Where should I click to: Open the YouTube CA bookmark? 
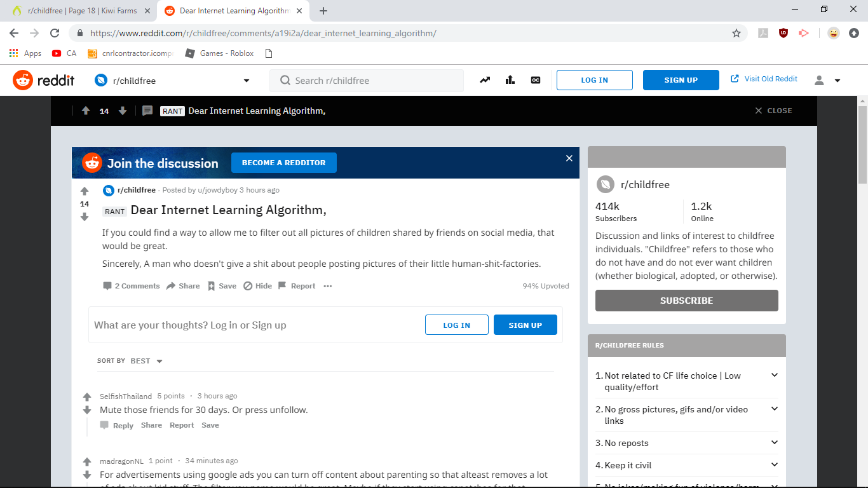pyautogui.click(x=64, y=53)
